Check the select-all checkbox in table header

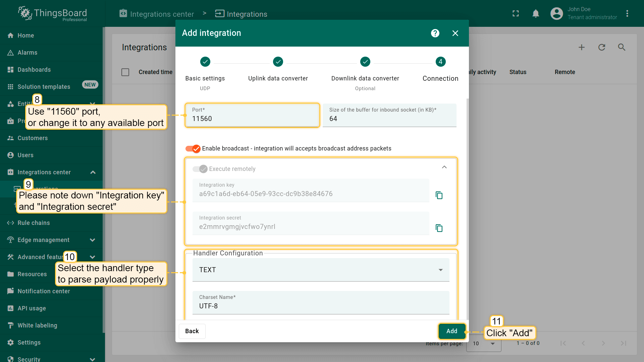pyautogui.click(x=125, y=72)
